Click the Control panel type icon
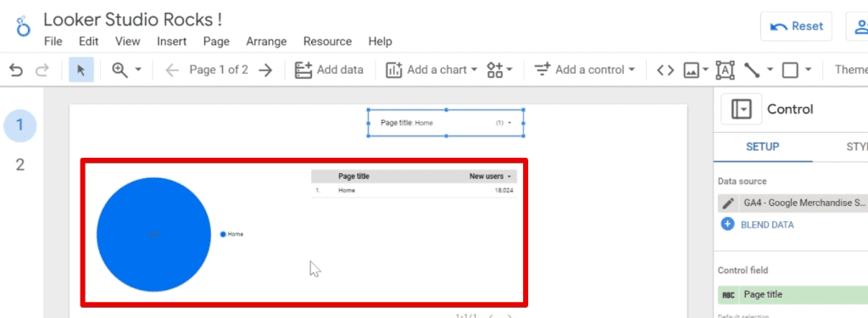Screen dimensions: 868x318 point(741,109)
